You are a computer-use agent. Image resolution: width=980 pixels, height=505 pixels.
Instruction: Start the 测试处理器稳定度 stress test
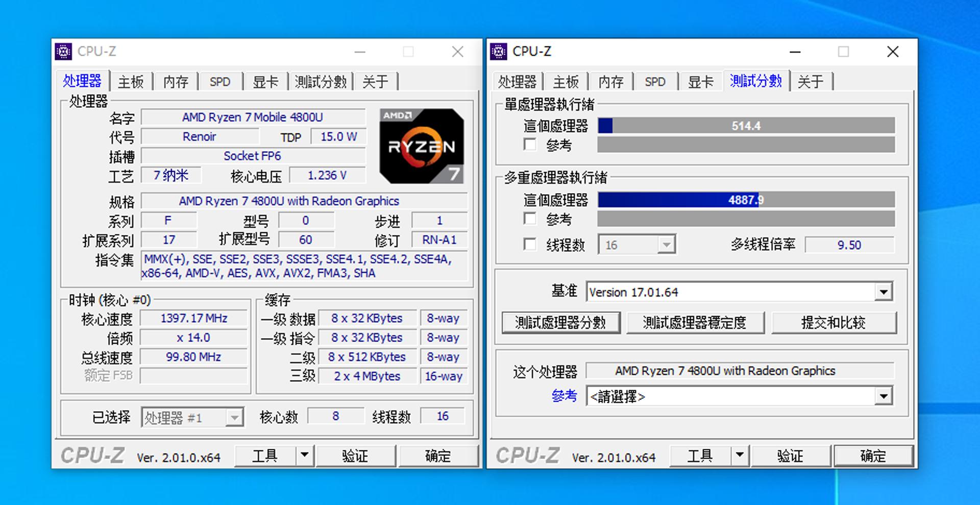pyautogui.click(x=695, y=323)
